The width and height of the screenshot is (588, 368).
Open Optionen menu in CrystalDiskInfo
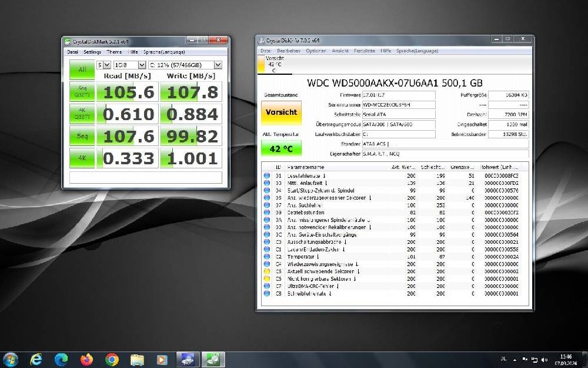point(316,51)
